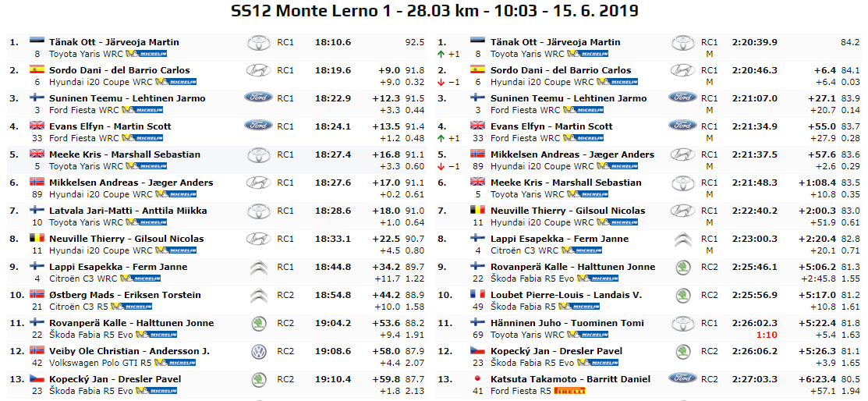Click the Norwegian flag next to Veiby
Image resolution: width=868 pixels, height=401 pixels.
[37, 351]
